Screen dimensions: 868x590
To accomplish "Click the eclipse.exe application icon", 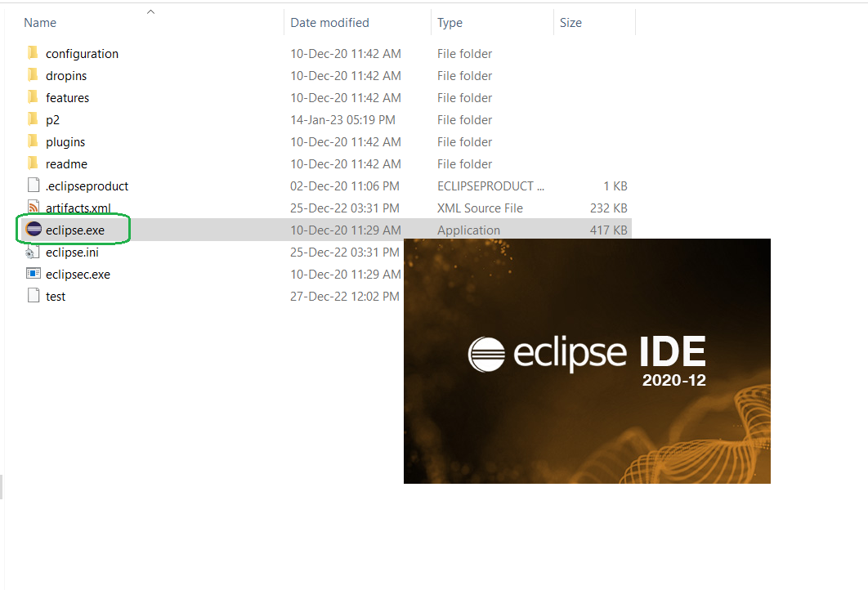I will pos(34,229).
